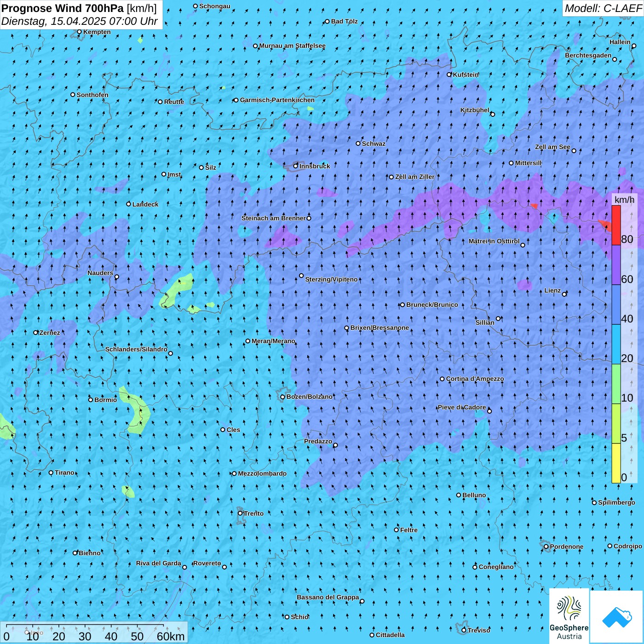644x644 pixels.
Task: Click the Bormio marker circle
Action: coord(91,400)
